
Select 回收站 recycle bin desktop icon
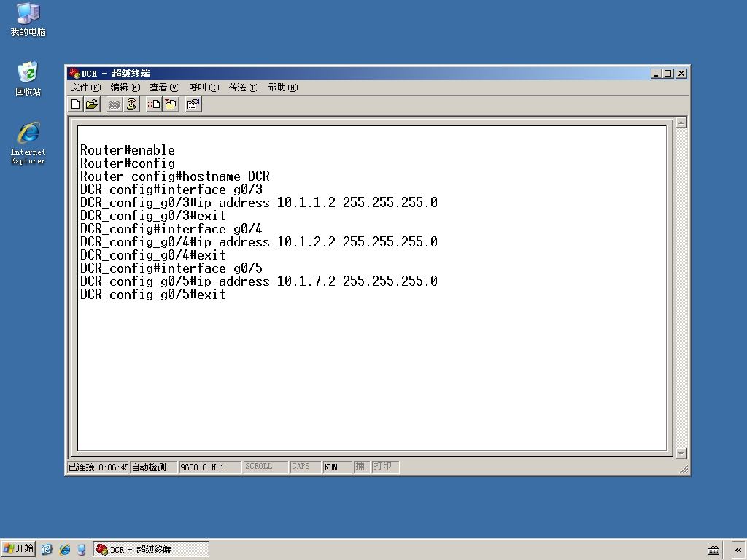(x=28, y=79)
